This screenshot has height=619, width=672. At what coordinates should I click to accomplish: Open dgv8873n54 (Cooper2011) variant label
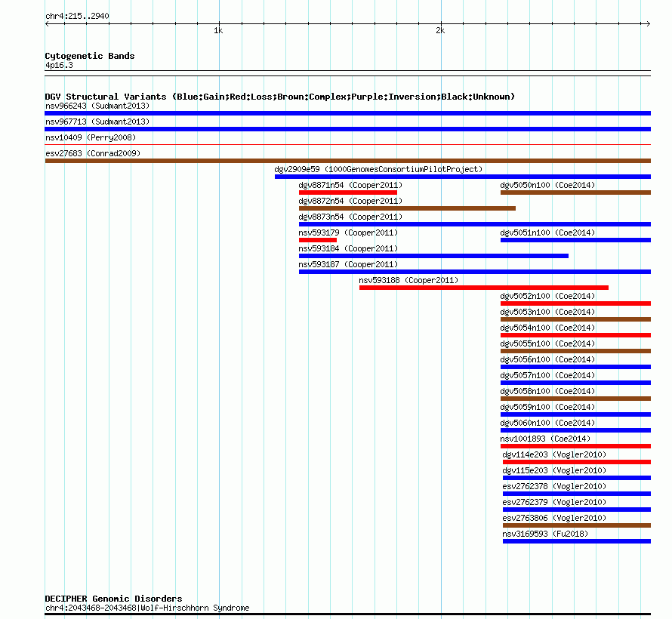(x=350, y=217)
